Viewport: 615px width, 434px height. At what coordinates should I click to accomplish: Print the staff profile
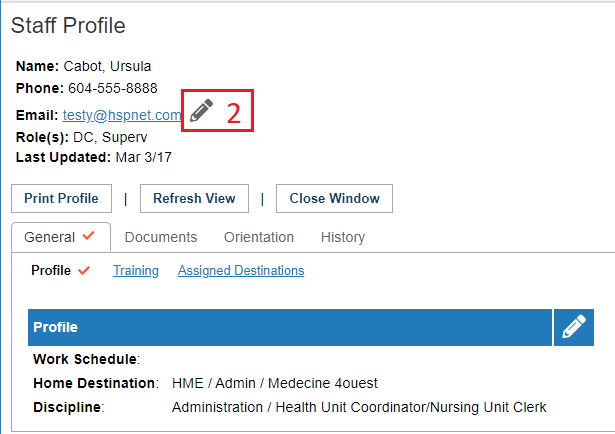[61, 198]
